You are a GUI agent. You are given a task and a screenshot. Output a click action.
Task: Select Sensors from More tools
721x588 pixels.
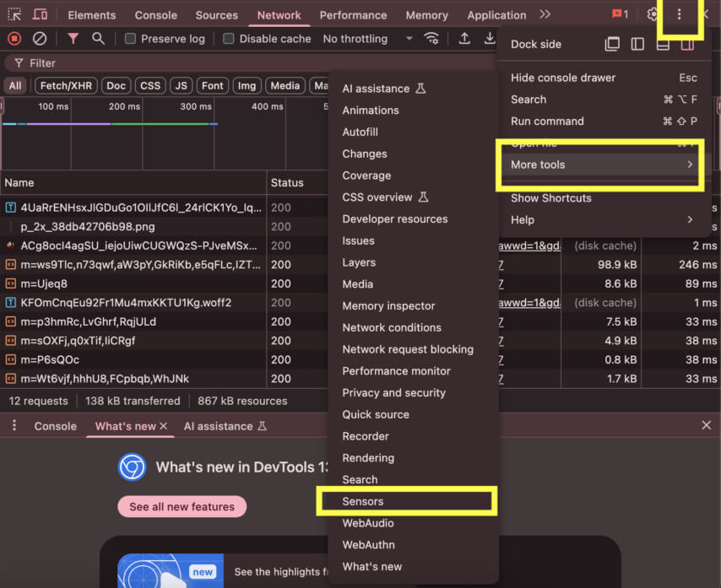point(413,501)
